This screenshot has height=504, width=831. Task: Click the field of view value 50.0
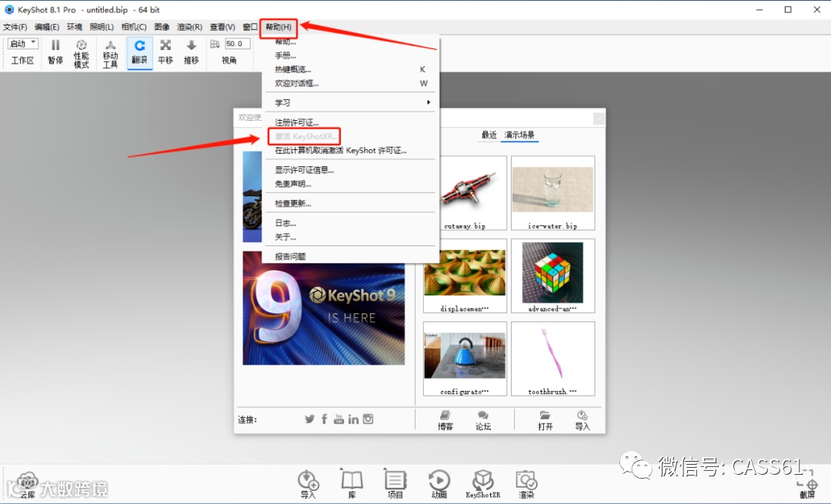tap(237, 44)
